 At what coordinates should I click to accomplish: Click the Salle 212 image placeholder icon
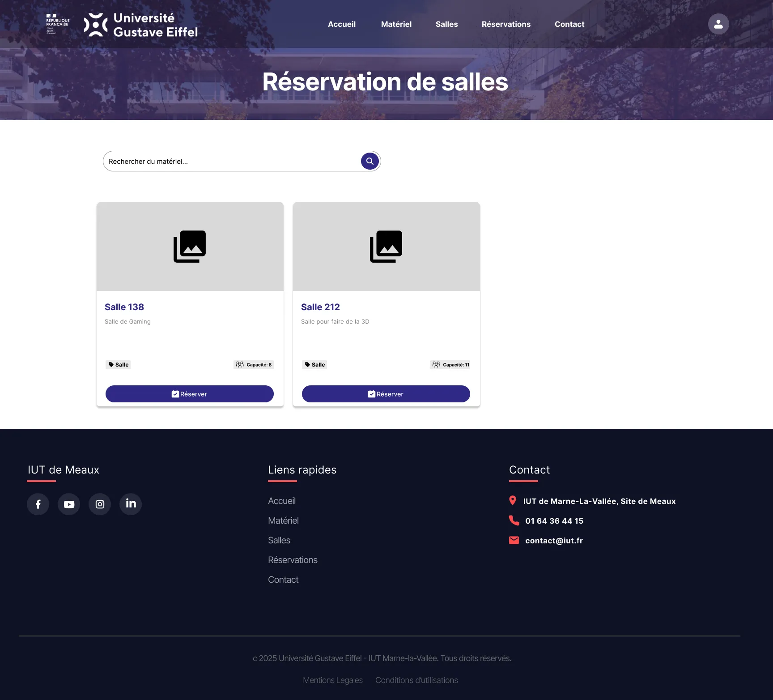tap(386, 247)
